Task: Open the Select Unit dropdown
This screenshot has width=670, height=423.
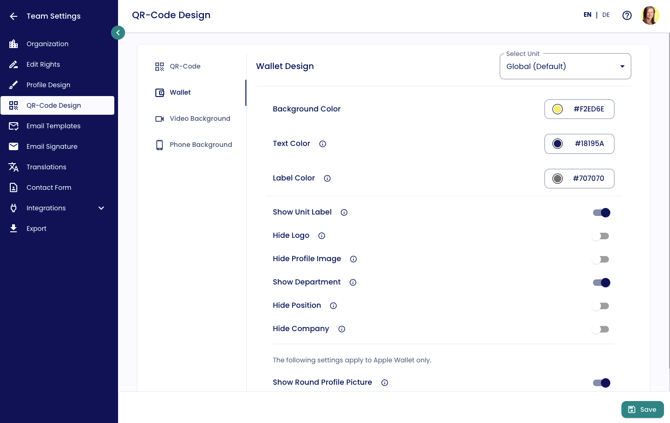Action: click(x=565, y=67)
